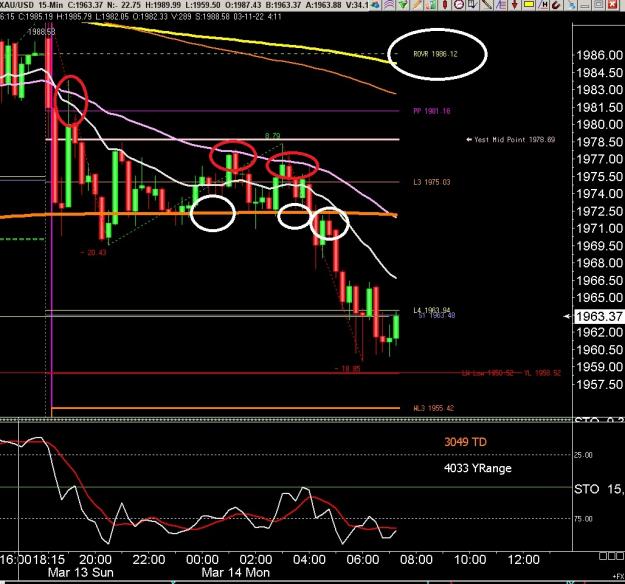Viewport: 625px width, 584px height.
Task: Select the red candlestick chart type icon
Action: click(445, 4)
